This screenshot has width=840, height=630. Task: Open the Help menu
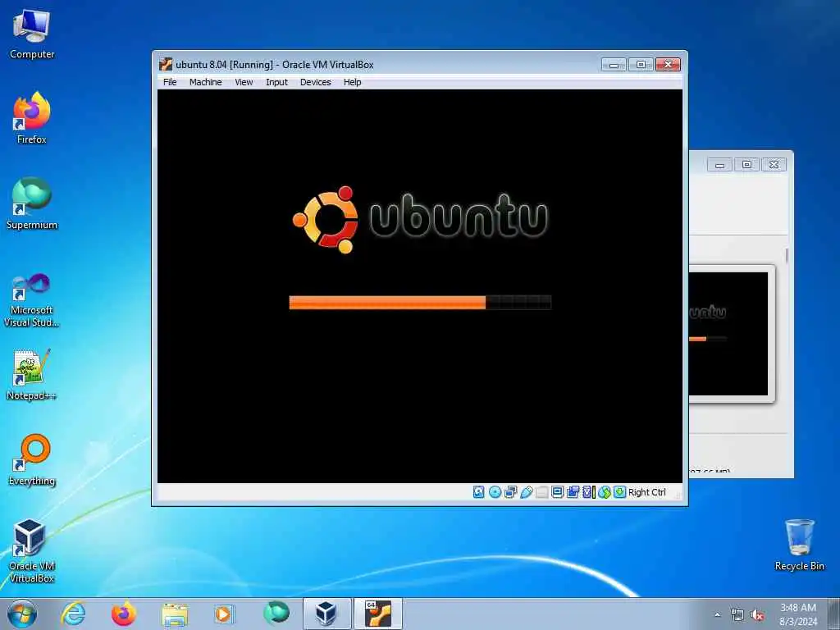pyautogui.click(x=352, y=82)
